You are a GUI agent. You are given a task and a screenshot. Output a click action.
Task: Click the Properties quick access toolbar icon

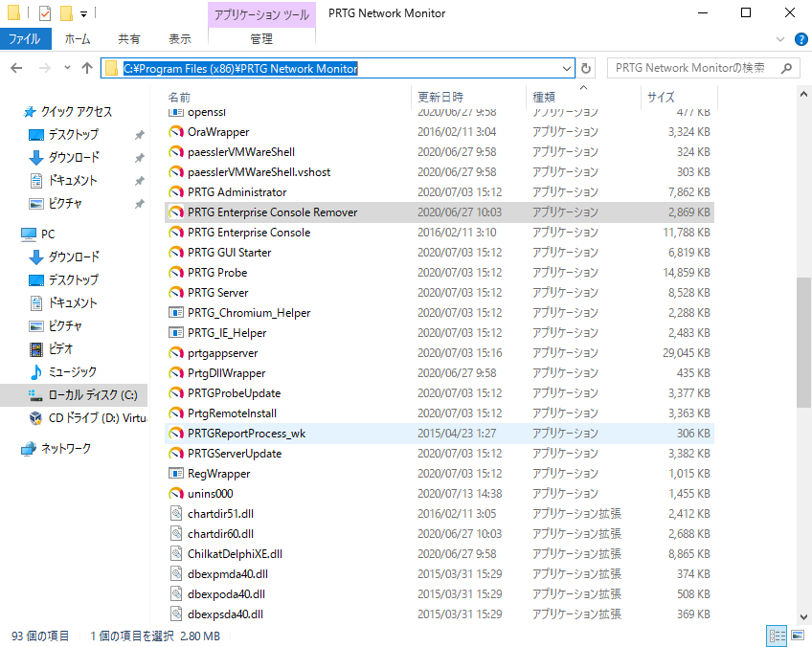[45, 13]
